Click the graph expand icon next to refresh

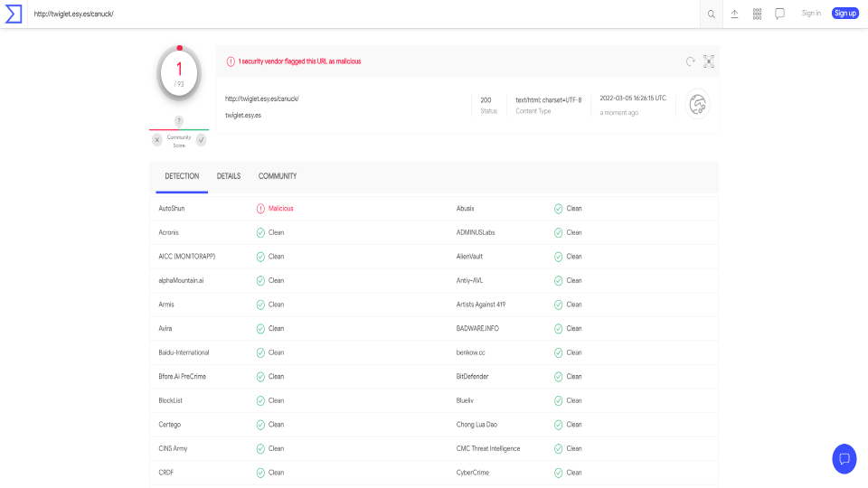709,61
